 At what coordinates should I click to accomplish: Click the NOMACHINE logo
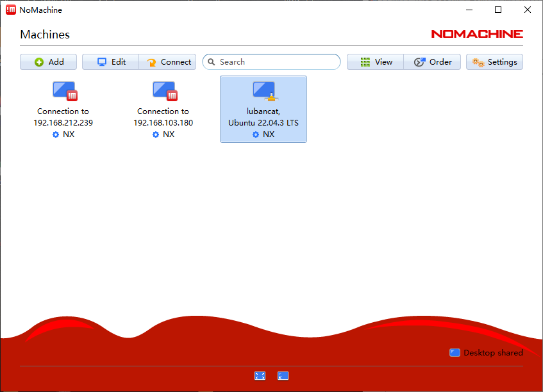[x=477, y=34]
